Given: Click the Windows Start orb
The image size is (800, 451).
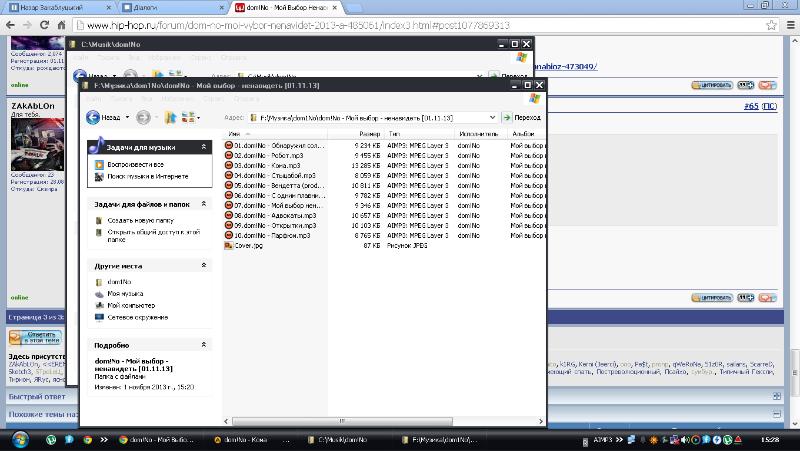Looking at the screenshot, I should (20, 439).
